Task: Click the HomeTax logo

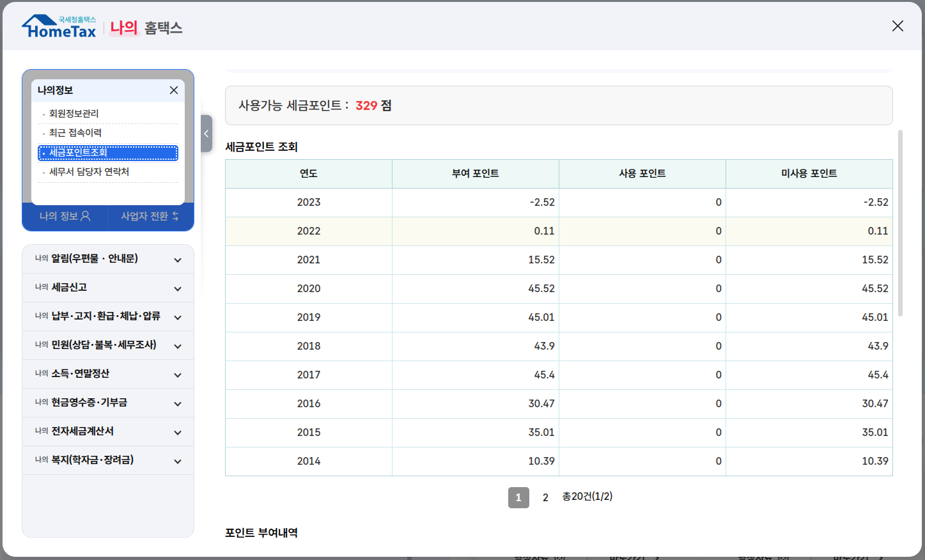Action: (58, 26)
